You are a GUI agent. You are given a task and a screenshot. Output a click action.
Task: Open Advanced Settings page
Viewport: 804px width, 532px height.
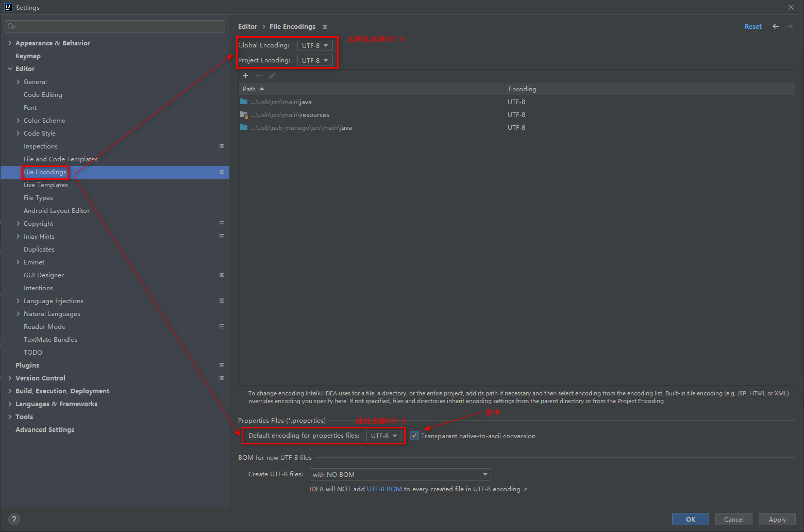coord(45,429)
